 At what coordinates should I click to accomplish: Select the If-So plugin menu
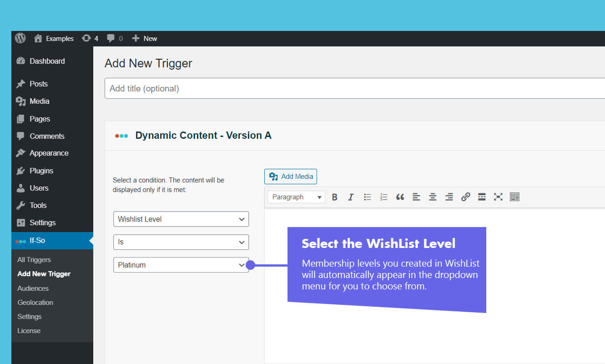[52, 241]
